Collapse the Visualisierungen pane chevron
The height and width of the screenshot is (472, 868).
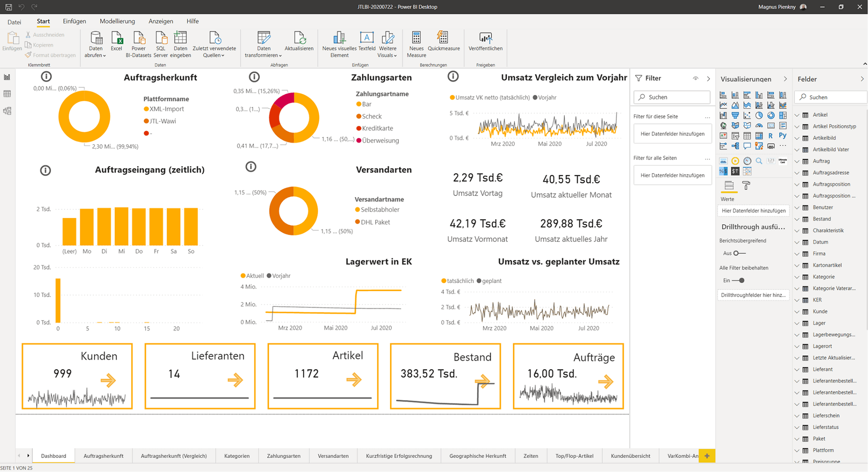coord(785,79)
